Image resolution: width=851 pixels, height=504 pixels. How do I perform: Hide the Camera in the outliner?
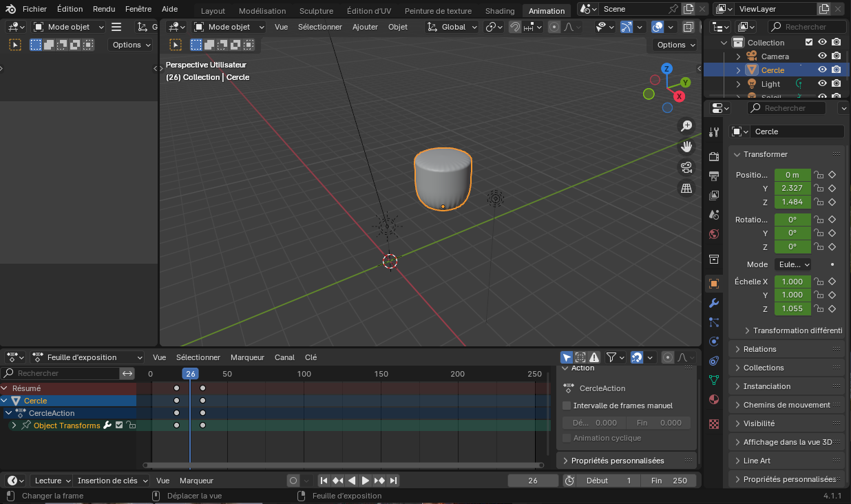821,56
